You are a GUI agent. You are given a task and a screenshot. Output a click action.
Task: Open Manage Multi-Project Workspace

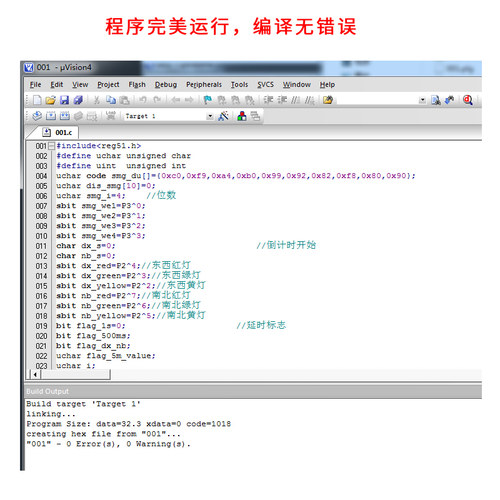255,116
